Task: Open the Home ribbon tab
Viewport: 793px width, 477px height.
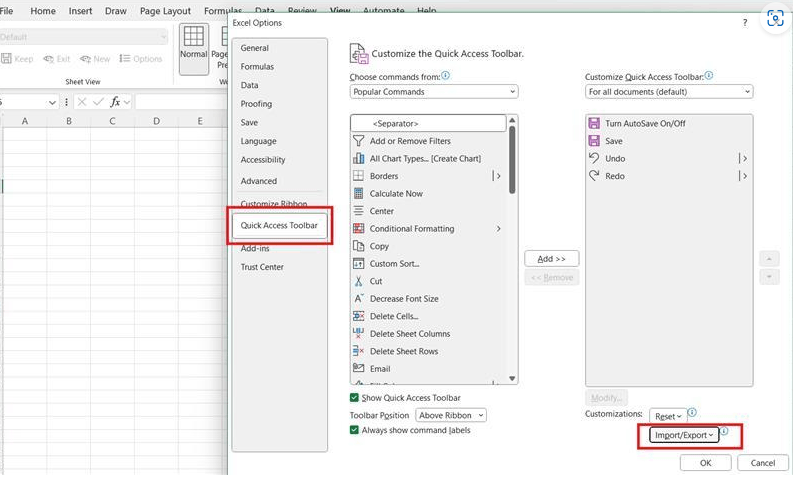Action: (x=43, y=11)
